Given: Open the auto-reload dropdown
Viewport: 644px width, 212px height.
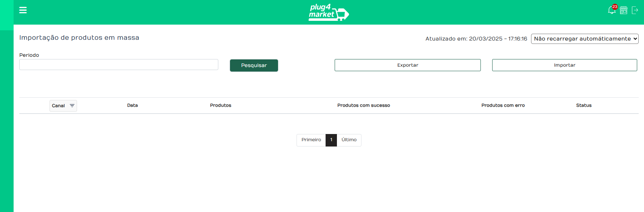Looking at the screenshot, I should [x=585, y=39].
